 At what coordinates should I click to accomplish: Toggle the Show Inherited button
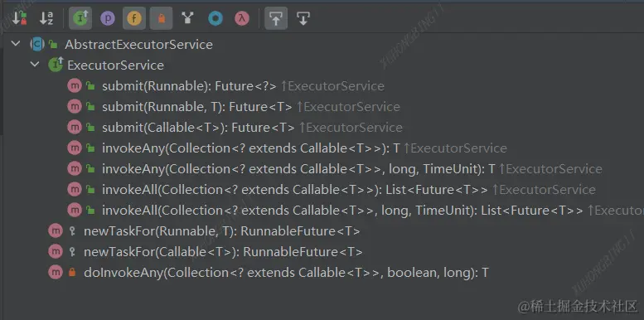80,18
